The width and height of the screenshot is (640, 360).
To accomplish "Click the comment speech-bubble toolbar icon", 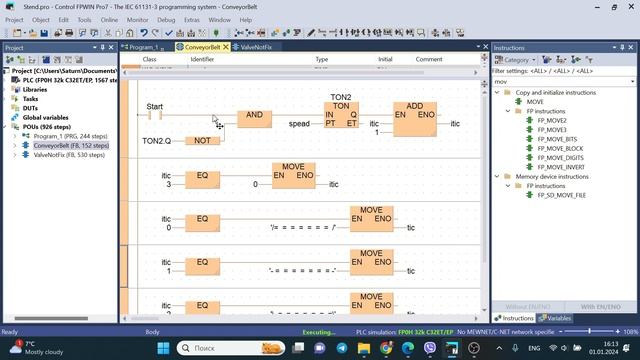I will point(421,33).
